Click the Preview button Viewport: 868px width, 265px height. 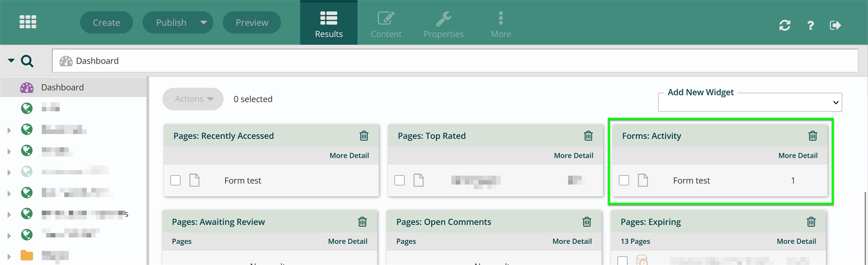[252, 22]
